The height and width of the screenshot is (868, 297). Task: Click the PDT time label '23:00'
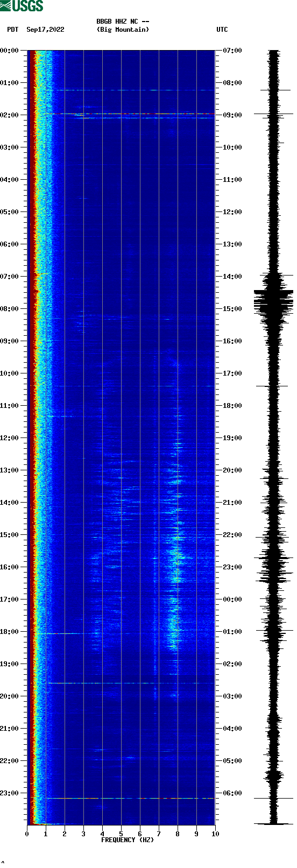tap(10, 793)
